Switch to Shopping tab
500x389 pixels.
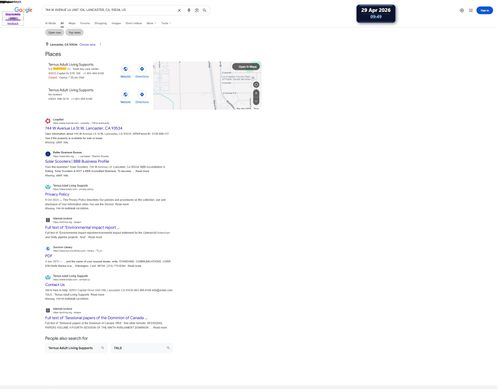tap(101, 23)
